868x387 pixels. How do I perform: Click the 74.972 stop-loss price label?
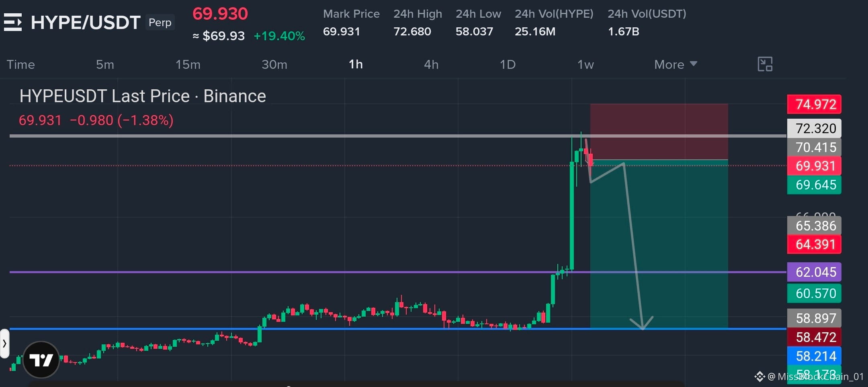(814, 104)
